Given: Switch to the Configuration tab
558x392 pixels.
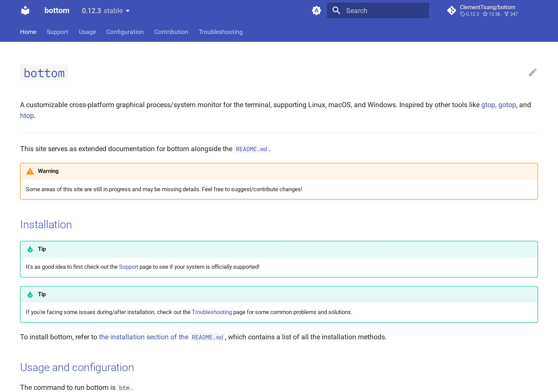Looking at the screenshot, I should coord(125,32).
